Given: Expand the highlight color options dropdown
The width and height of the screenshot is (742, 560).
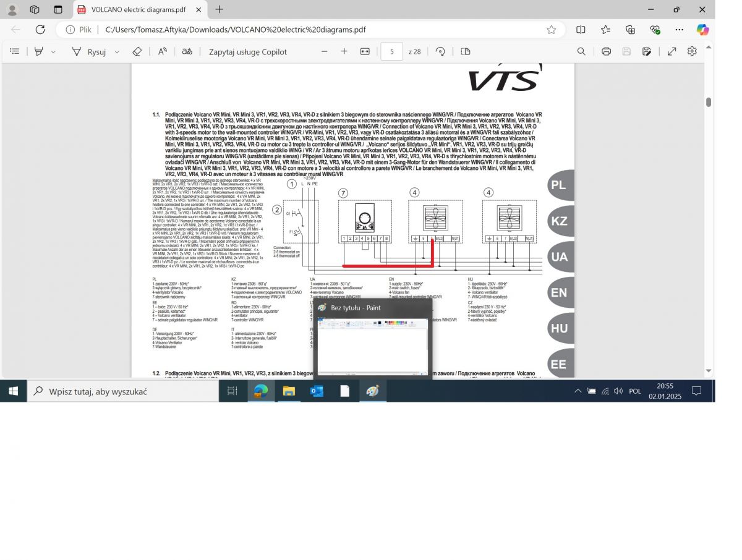Looking at the screenshot, I should pos(53,52).
